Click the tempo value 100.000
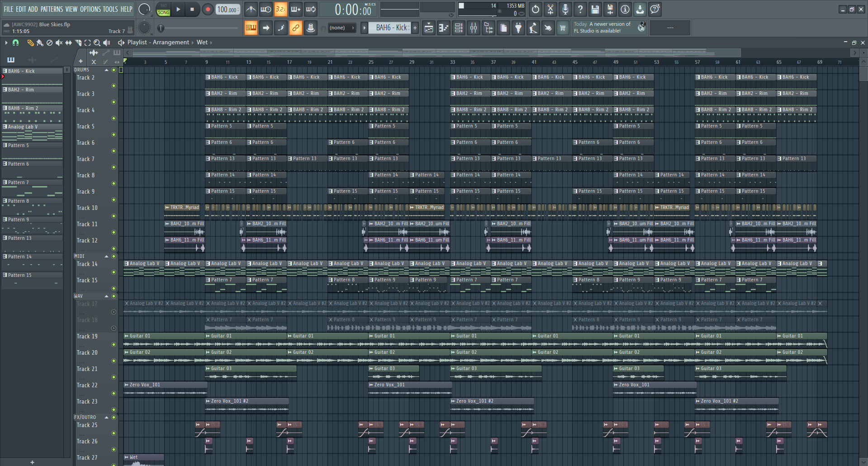 228,10
